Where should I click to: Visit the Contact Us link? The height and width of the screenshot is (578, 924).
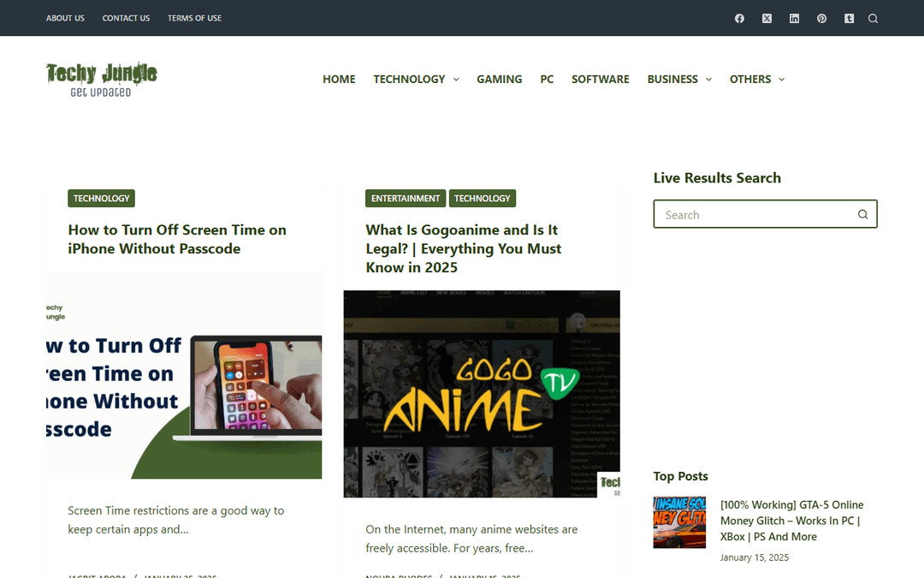point(126,18)
